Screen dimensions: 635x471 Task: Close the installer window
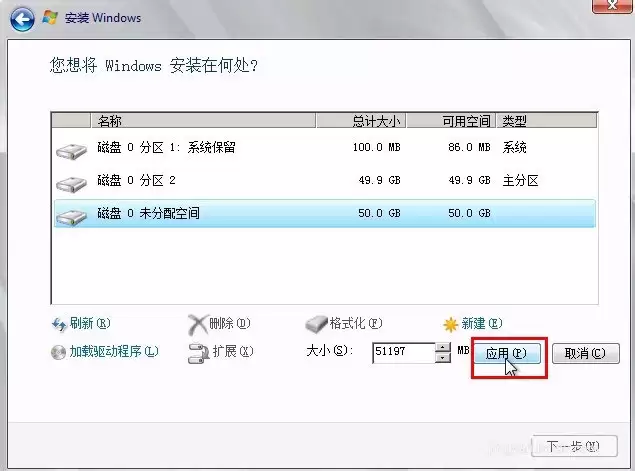pyautogui.click(x=612, y=6)
